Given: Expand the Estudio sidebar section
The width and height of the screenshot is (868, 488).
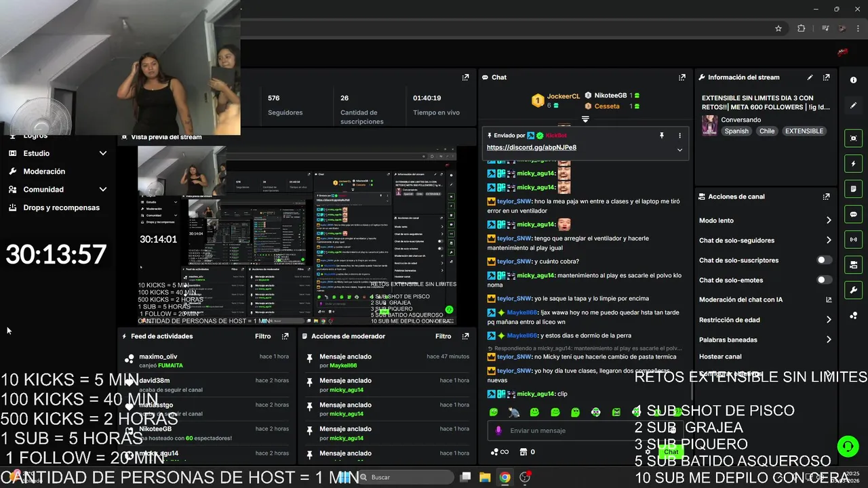Looking at the screenshot, I should (x=103, y=153).
